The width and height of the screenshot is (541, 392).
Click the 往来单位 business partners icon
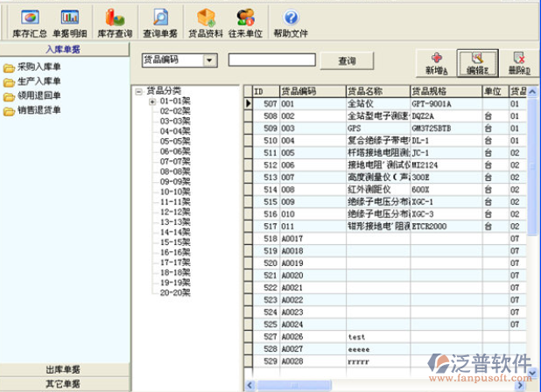click(246, 23)
